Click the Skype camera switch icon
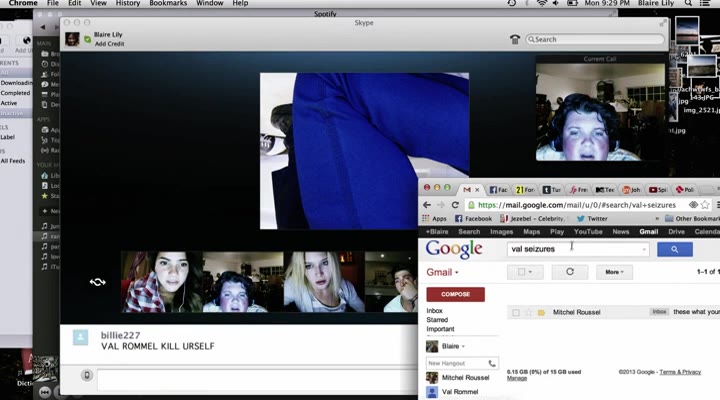This screenshot has height=400, width=720. click(x=97, y=282)
